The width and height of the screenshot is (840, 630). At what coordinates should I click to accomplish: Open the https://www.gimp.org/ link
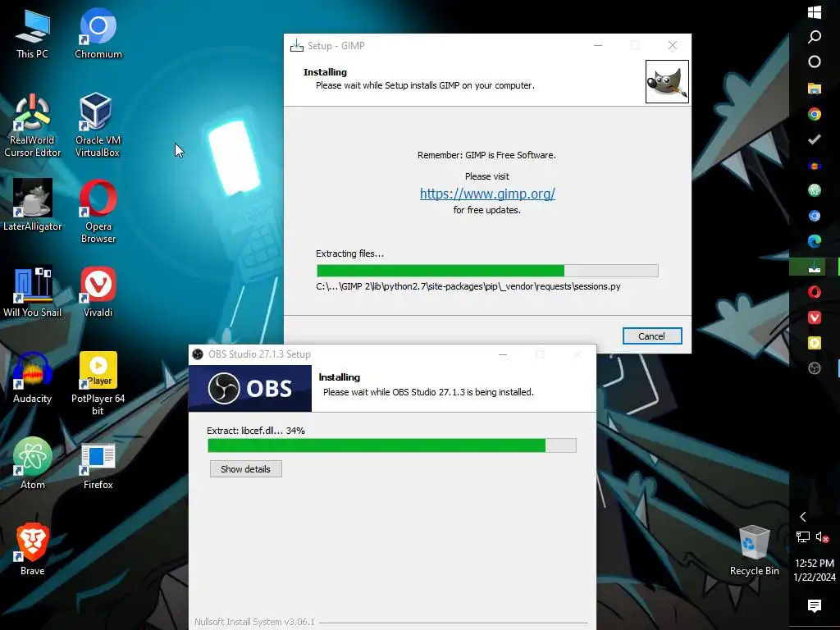(x=487, y=194)
